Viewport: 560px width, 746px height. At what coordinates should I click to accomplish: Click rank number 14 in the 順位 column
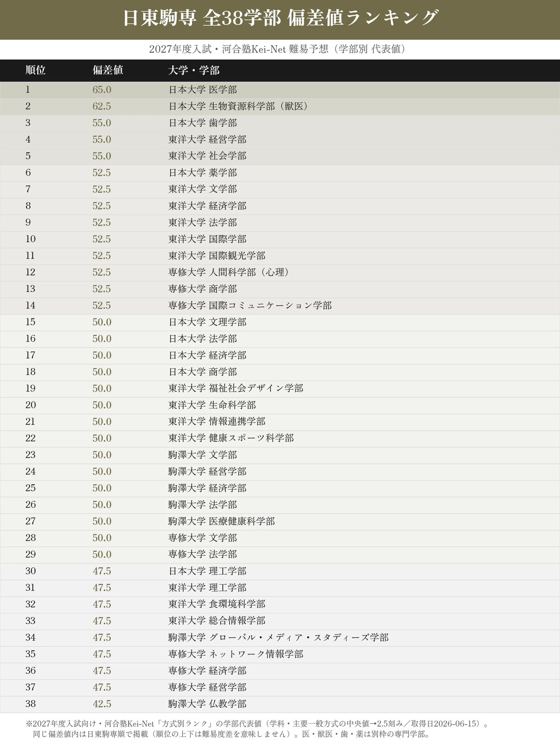coord(31,305)
